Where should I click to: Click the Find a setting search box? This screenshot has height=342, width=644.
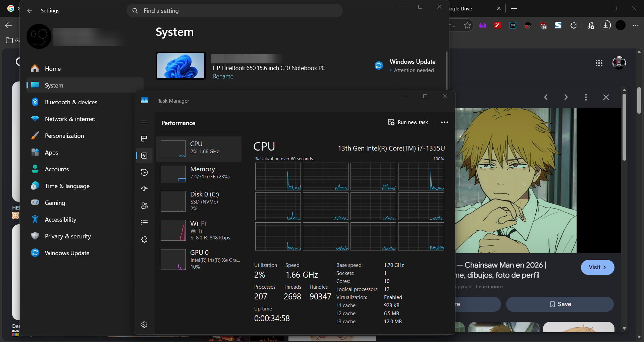[234, 11]
